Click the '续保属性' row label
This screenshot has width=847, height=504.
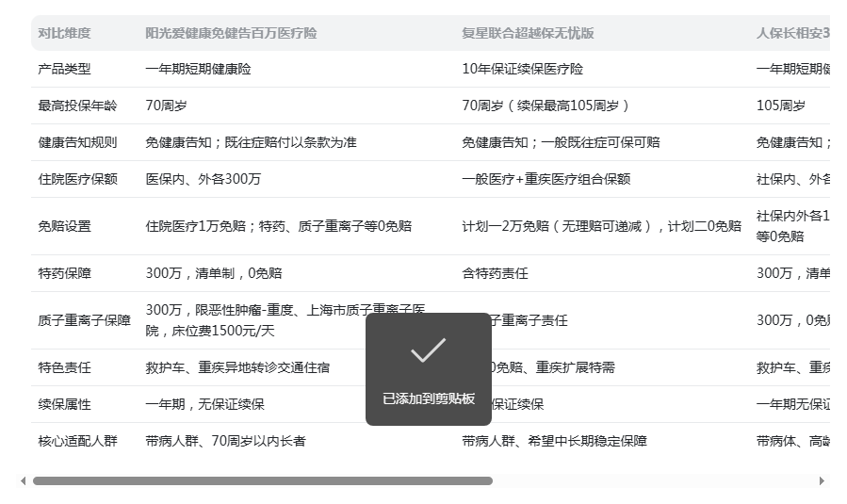pos(64,404)
